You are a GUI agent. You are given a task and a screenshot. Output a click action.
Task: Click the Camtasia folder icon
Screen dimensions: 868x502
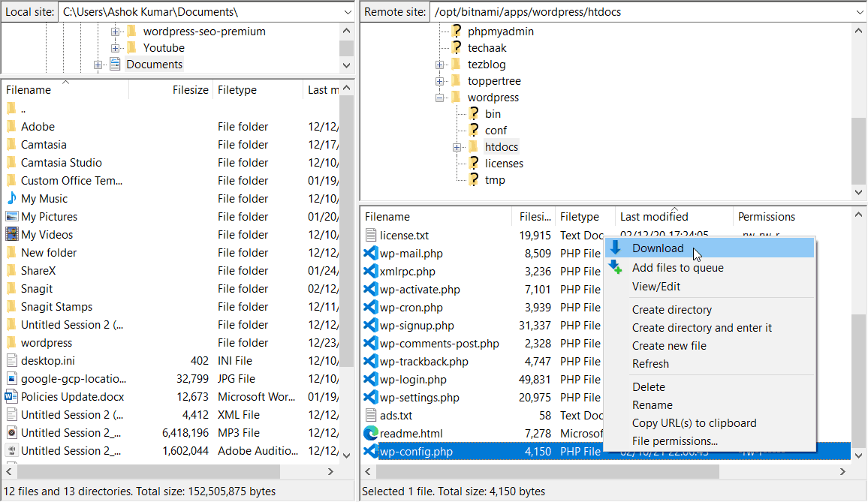tap(11, 145)
